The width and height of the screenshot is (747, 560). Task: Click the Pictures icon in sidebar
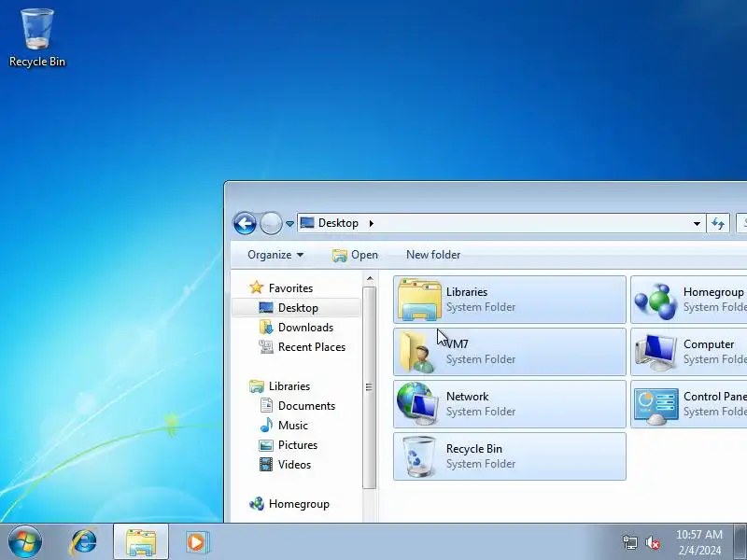[266, 445]
